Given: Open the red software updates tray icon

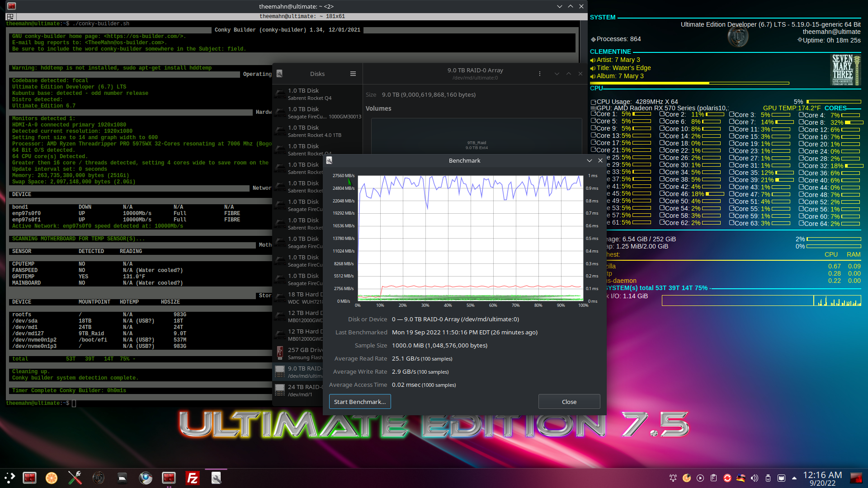Looking at the screenshot, I should 727,478.
